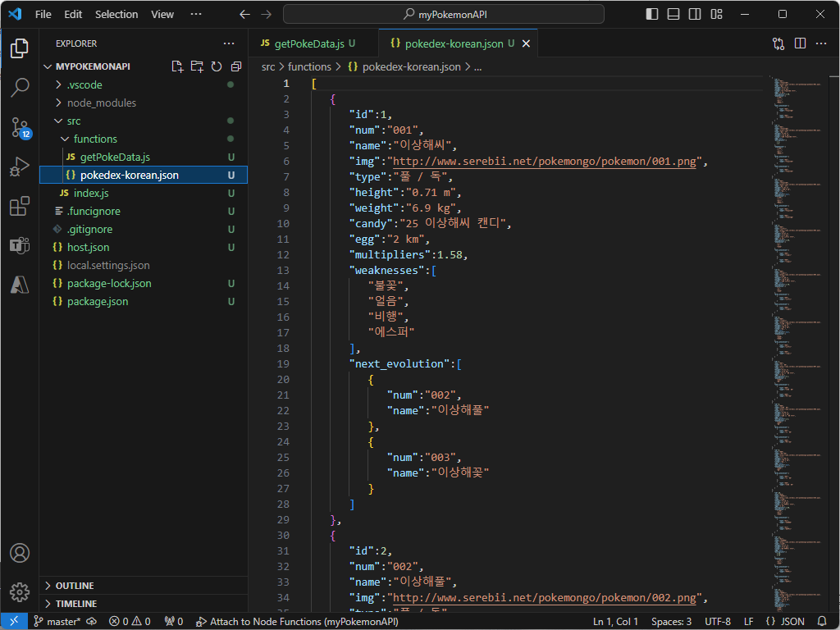The width and height of the screenshot is (840, 630).
Task: Go forward in navigation history
Action: (x=267, y=15)
